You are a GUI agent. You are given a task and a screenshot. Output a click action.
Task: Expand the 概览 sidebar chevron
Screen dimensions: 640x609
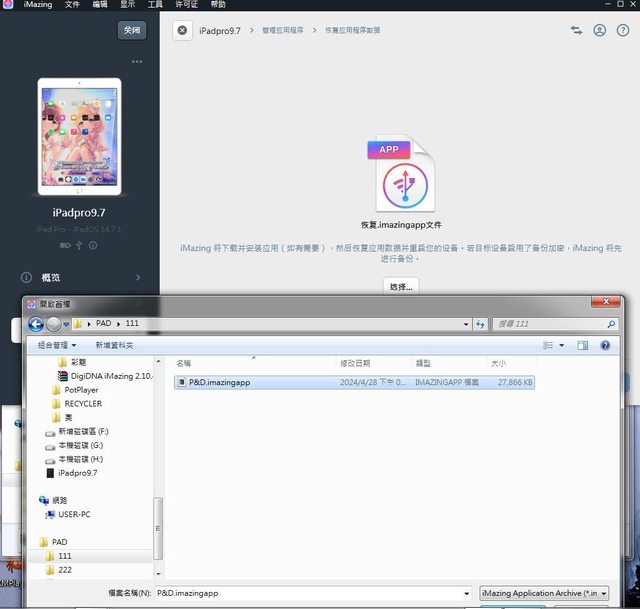pos(138,278)
